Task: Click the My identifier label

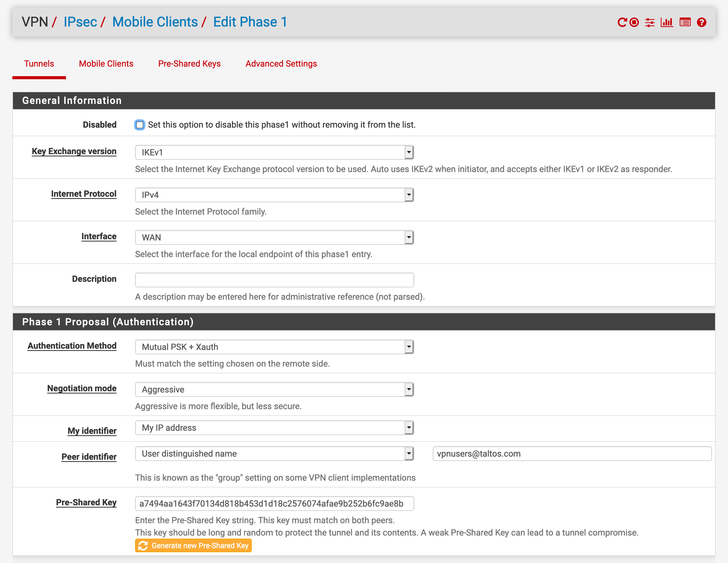Action: click(x=92, y=431)
